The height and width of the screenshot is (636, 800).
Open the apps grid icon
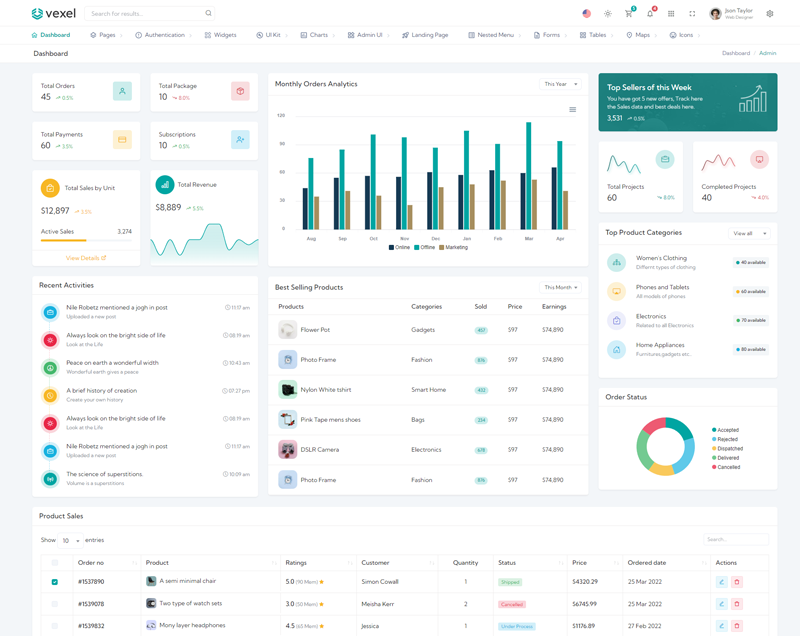click(671, 14)
